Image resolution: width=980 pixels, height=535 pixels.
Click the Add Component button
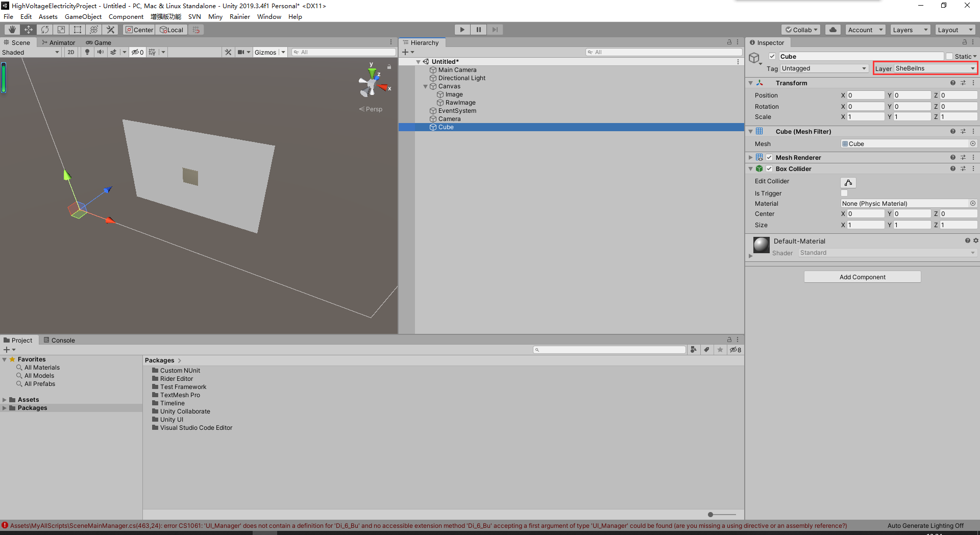point(862,277)
